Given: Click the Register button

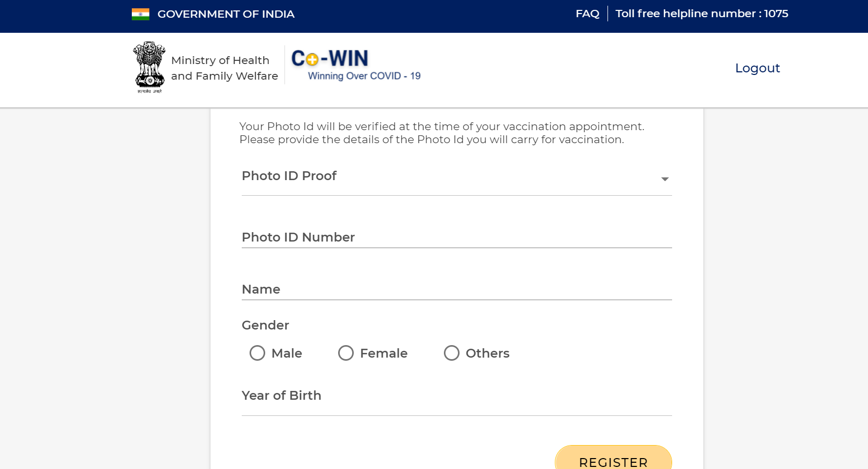Looking at the screenshot, I should coord(613,458).
